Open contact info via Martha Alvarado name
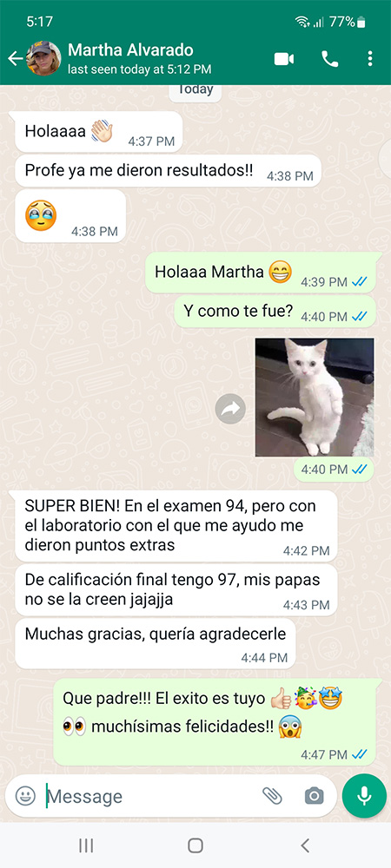 point(130,49)
